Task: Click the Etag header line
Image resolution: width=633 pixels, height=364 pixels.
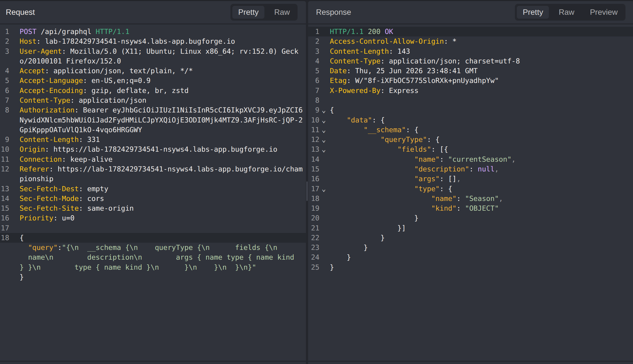Action: (x=414, y=81)
